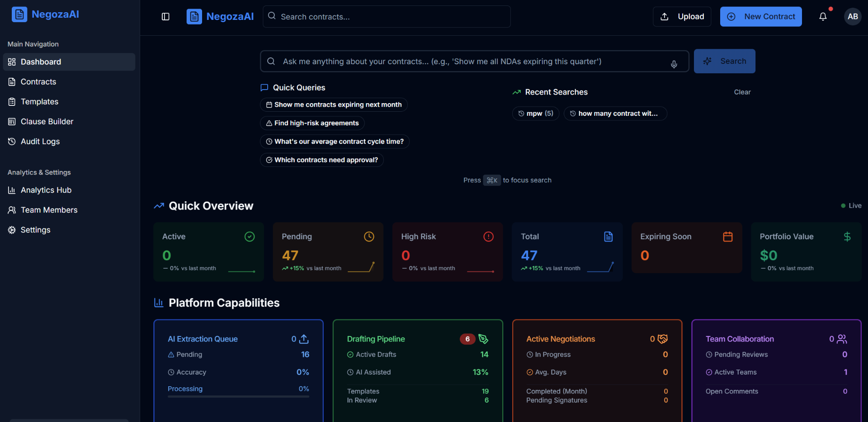Open the Templates section
Image resolution: width=868 pixels, height=422 pixels.
click(x=69, y=102)
